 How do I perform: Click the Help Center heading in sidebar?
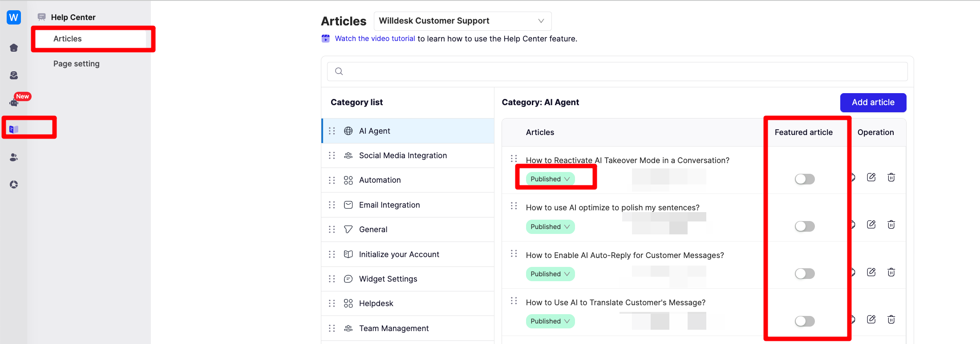(73, 17)
